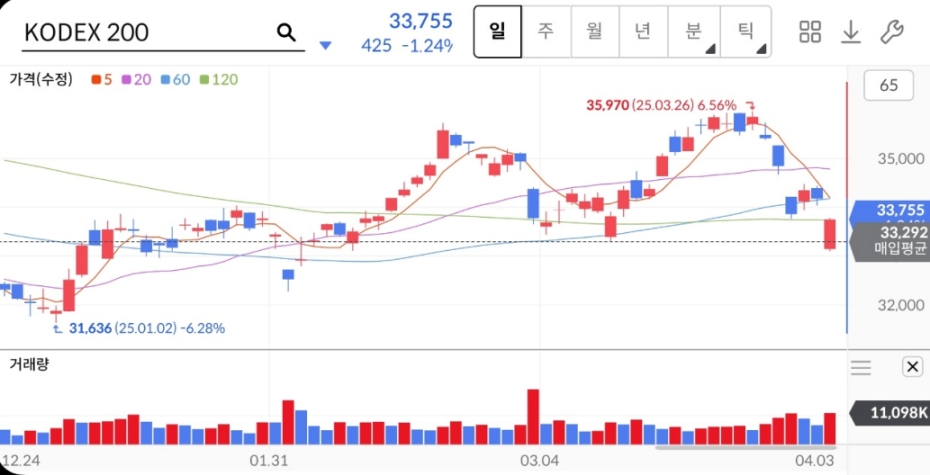Switch to the 주 (weekly) tab
This screenshot has height=475, width=930.
(546, 32)
